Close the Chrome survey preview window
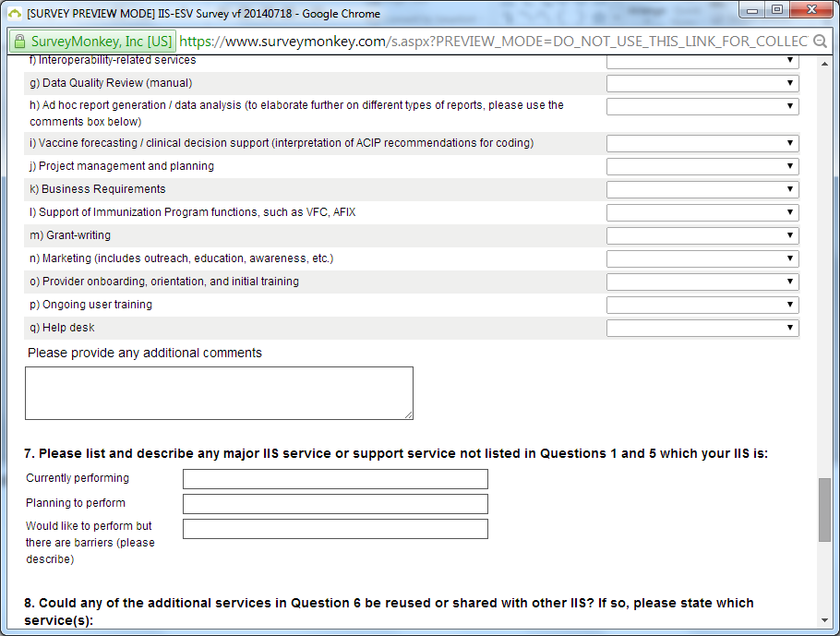The height and width of the screenshot is (636, 840). pos(811,10)
